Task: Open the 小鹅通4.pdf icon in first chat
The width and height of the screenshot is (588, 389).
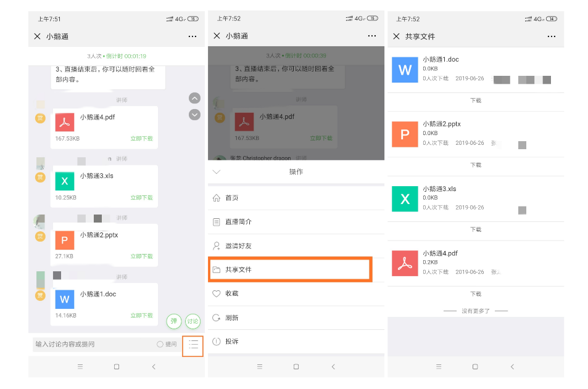Action: pyautogui.click(x=65, y=122)
